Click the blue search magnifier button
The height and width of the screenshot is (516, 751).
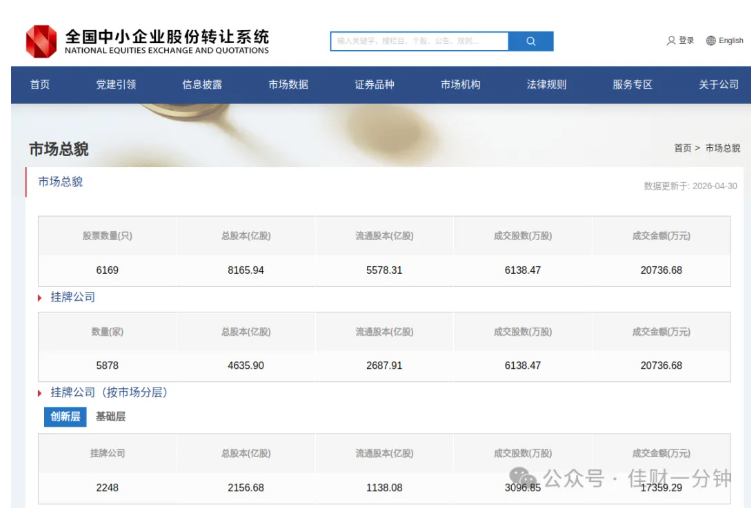tap(531, 41)
